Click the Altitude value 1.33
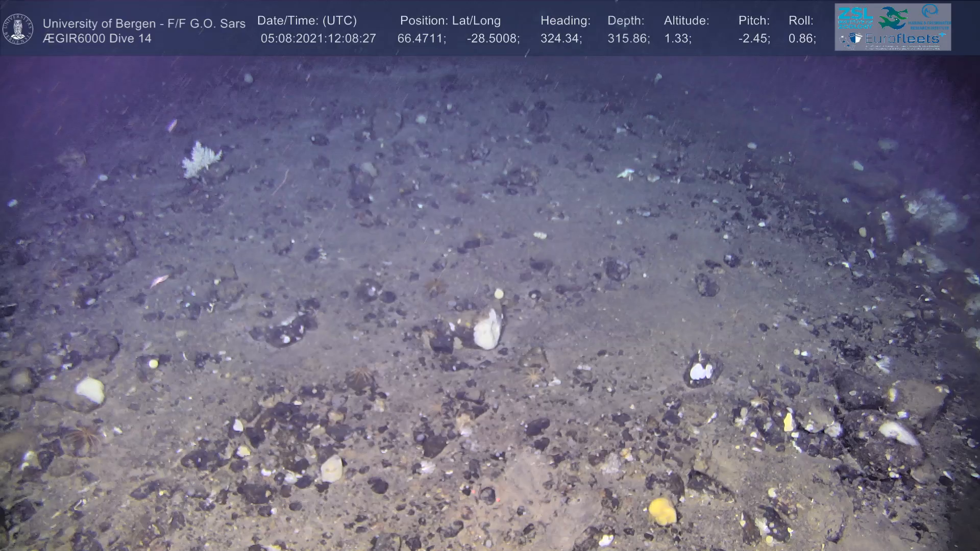 click(x=677, y=39)
